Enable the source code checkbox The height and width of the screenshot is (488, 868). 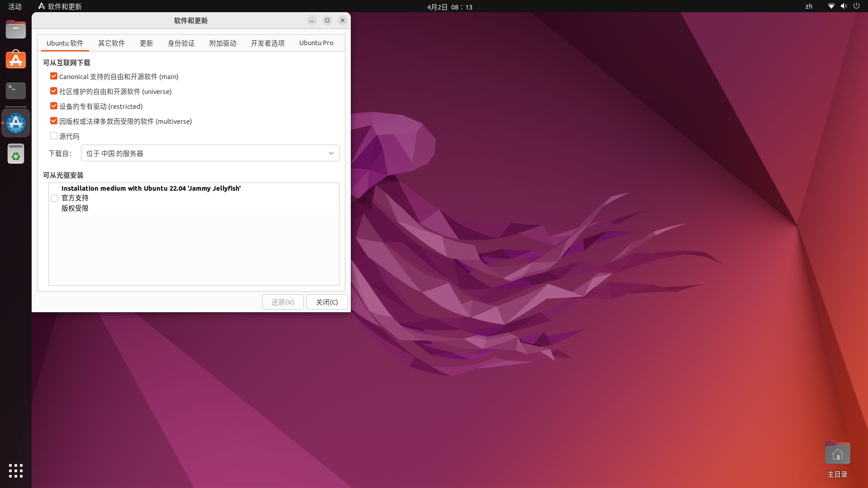click(x=54, y=136)
